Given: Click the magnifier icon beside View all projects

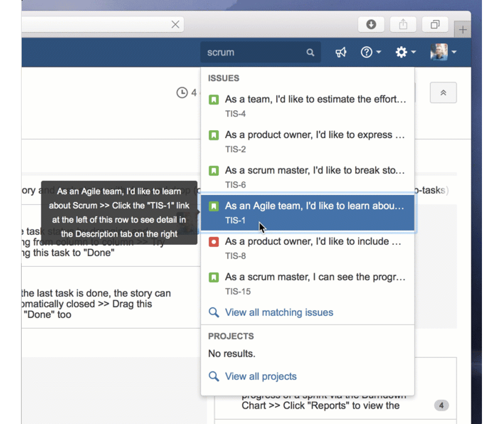Looking at the screenshot, I should pos(214,376).
